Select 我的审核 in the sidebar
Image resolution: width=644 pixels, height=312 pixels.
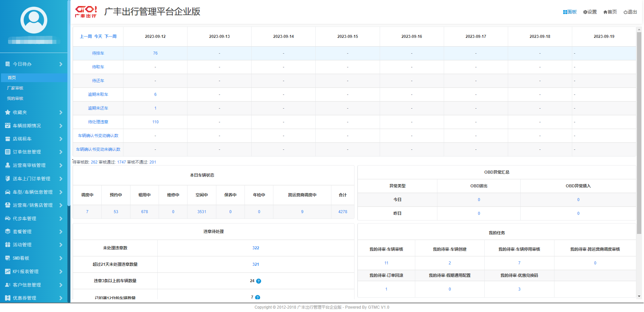[15, 99]
